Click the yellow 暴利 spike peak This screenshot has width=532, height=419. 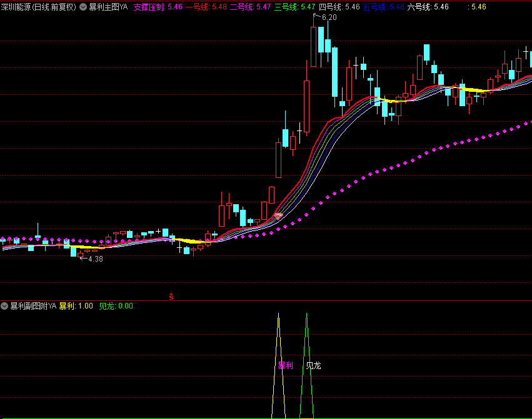coord(279,315)
